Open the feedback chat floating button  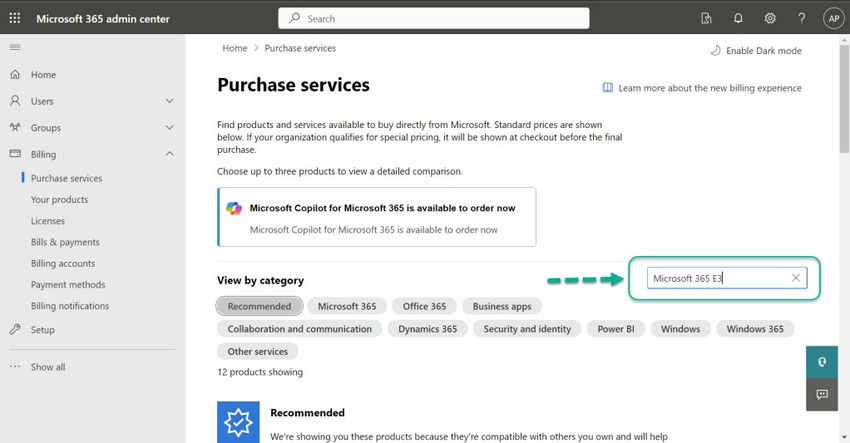tap(822, 394)
